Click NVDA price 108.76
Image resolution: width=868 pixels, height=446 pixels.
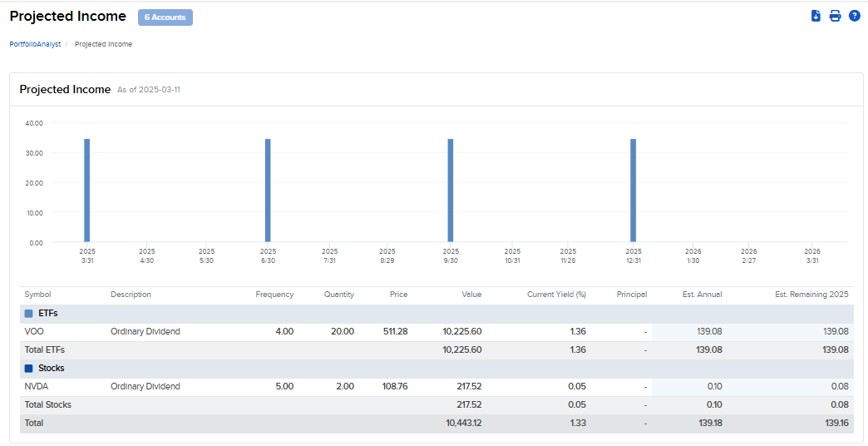tap(395, 387)
